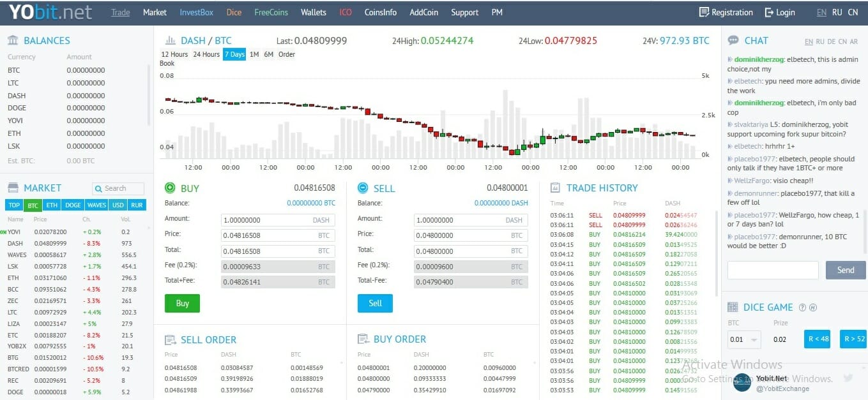Click the Market search field
The image size is (868, 400).
(x=118, y=188)
